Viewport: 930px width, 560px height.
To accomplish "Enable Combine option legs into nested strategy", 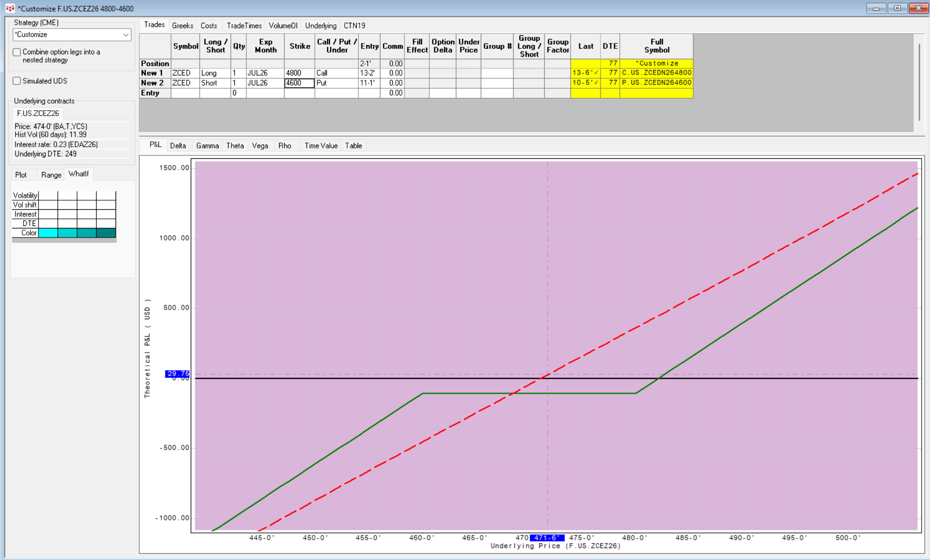I will coord(17,52).
